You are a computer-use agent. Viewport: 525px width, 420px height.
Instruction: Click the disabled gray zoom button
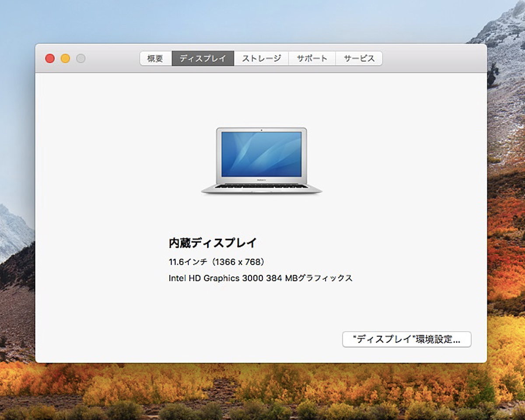coord(80,58)
